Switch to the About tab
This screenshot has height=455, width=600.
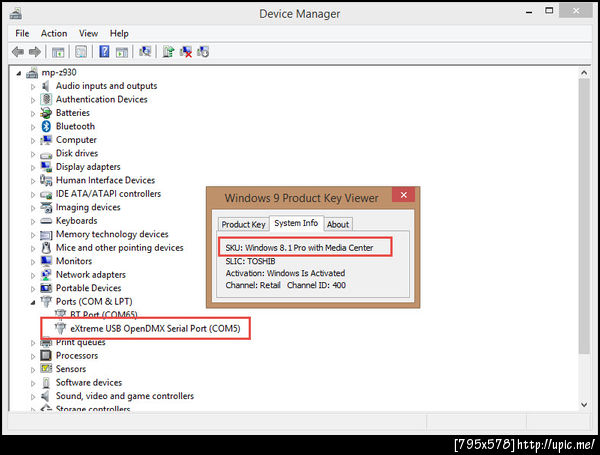[338, 224]
